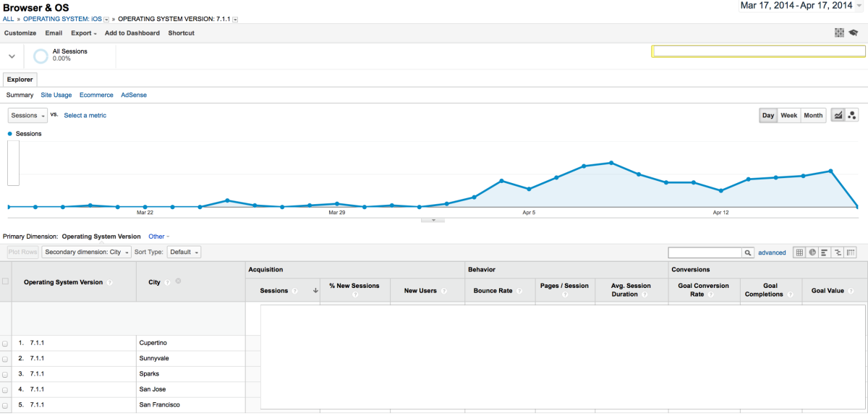Remove the City secondary dimension column

[x=178, y=281]
